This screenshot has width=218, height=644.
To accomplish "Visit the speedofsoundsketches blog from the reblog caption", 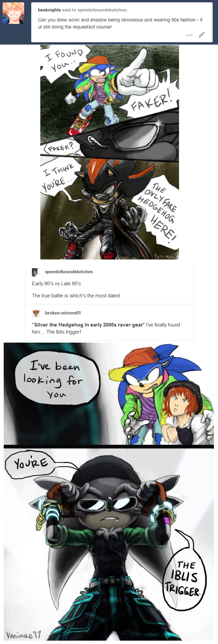I will (x=69, y=272).
